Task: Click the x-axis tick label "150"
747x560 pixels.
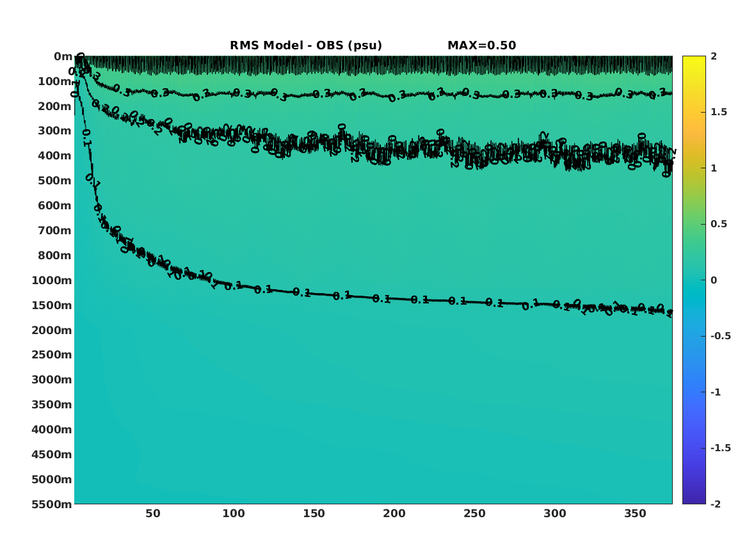Action: coord(314,514)
